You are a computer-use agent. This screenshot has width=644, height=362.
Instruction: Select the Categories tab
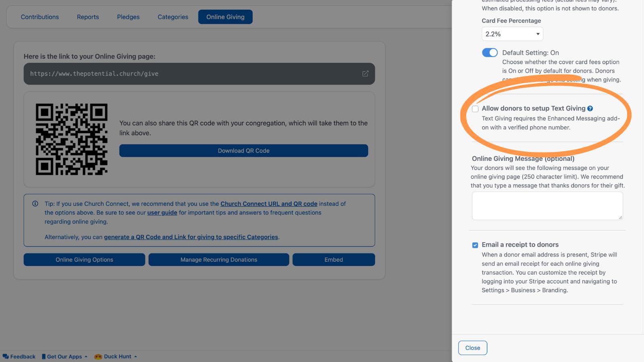click(x=173, y=17)
